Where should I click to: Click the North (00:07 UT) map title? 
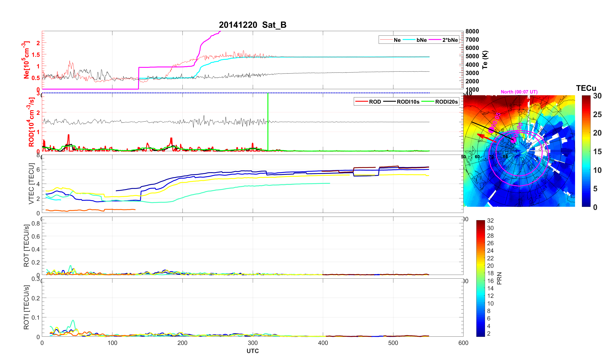(x=519, y=92)
